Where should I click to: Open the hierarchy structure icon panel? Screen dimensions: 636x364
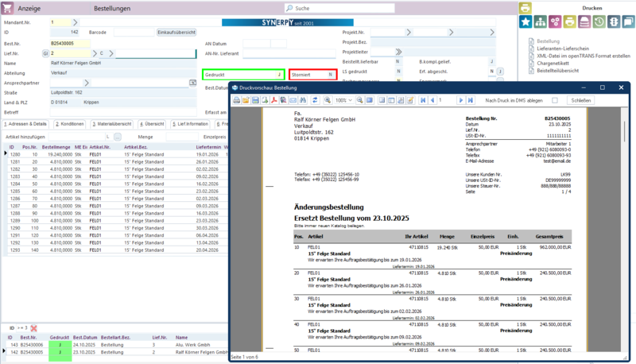(541, 22)
